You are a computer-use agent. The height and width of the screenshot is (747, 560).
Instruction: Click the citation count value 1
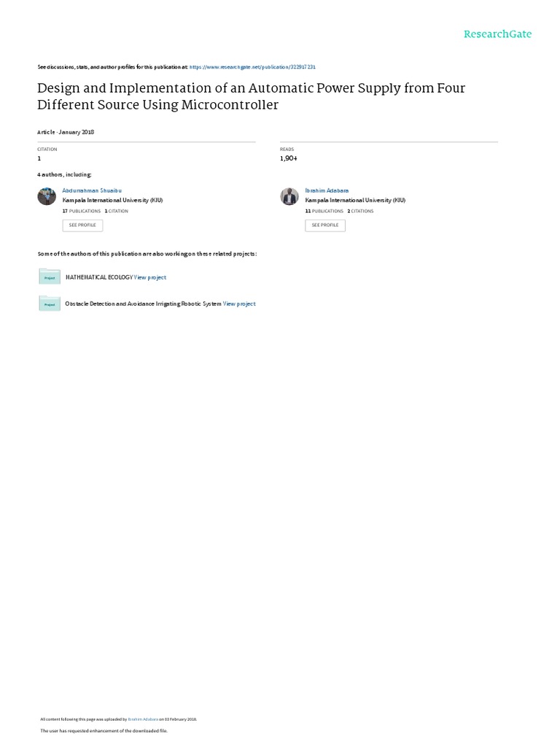pyautogui.click(x=39, y=158)
